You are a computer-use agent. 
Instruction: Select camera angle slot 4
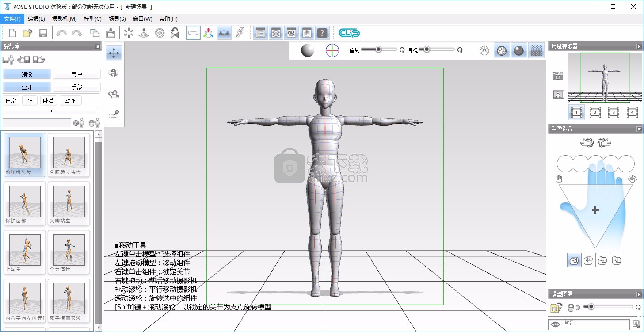click(x=632, y=112)
